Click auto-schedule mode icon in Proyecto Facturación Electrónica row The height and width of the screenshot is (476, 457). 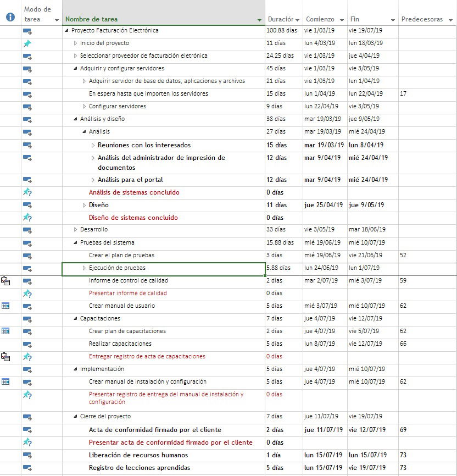point(27,31)
